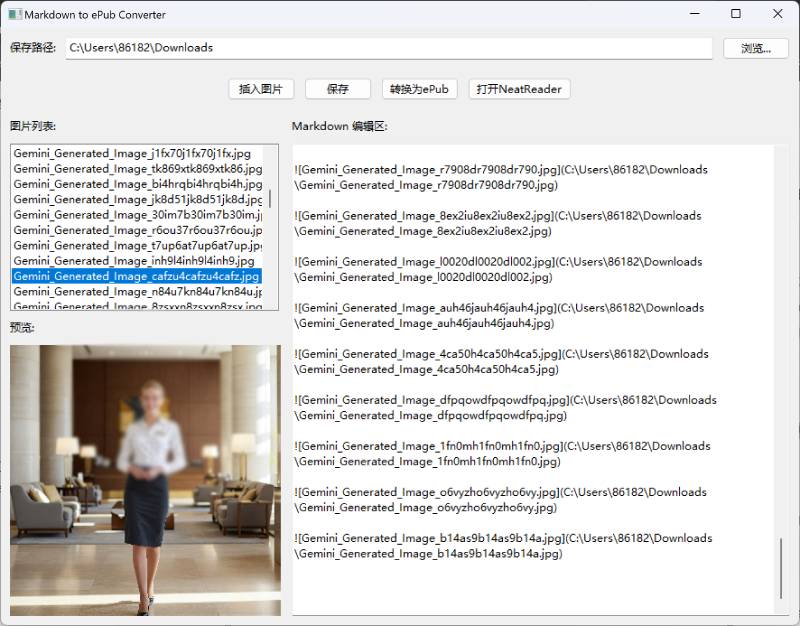The height and width of the screenshot is (626, 800).
Task: Select the jk8d51jk8d51jk8d image entry
Action: [x=140, y=199]
